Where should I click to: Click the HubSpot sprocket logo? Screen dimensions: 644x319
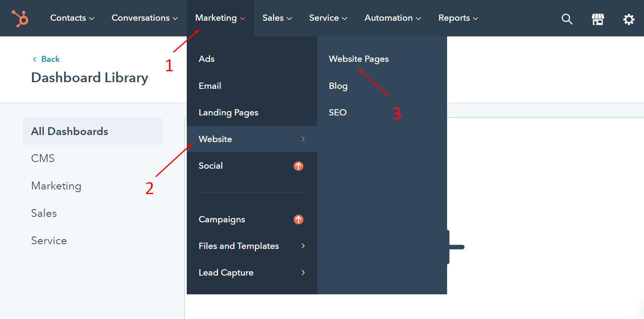tap(20, 18)
